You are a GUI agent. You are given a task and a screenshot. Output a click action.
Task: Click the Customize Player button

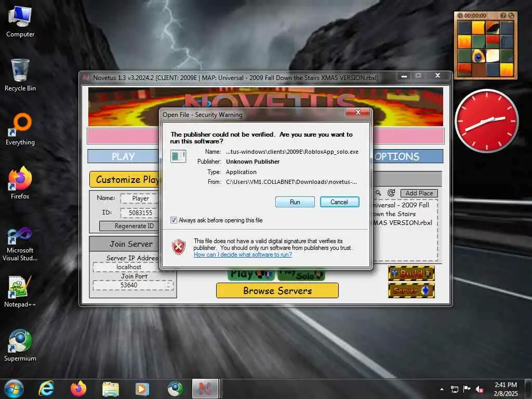(x=124, y=179)
